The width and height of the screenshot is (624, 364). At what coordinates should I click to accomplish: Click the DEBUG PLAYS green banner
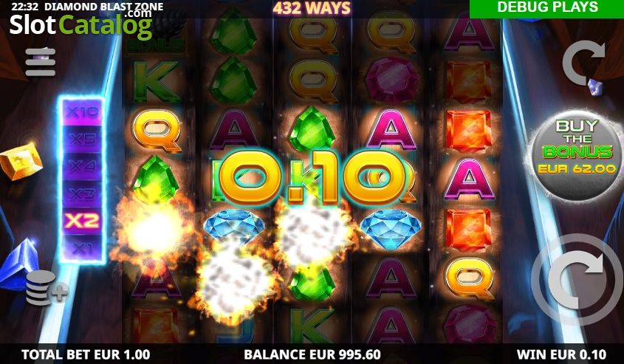(x=546, y=8)
